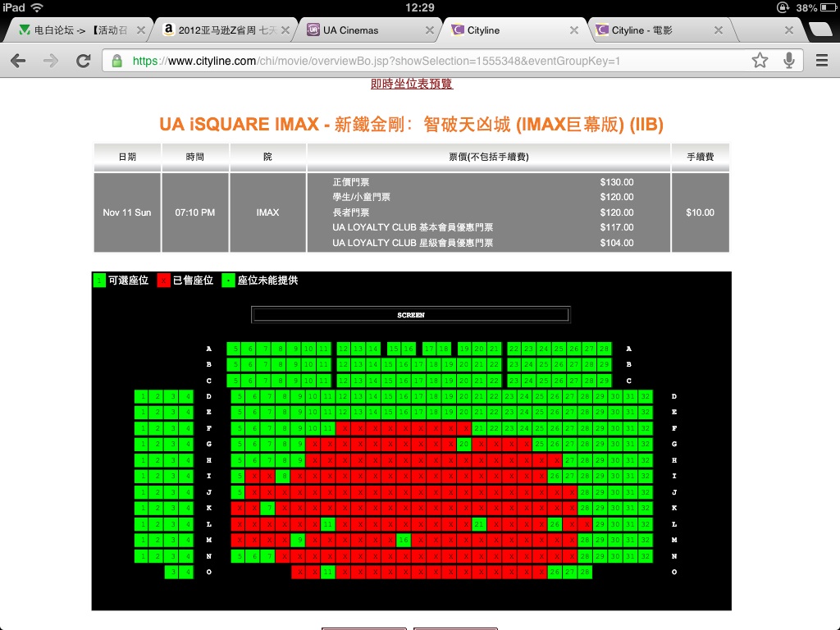Image resolution: width=840 pixels, height=630 pixels.
Task: Close the UA Cinemas tab
Action: click(429, 30)
